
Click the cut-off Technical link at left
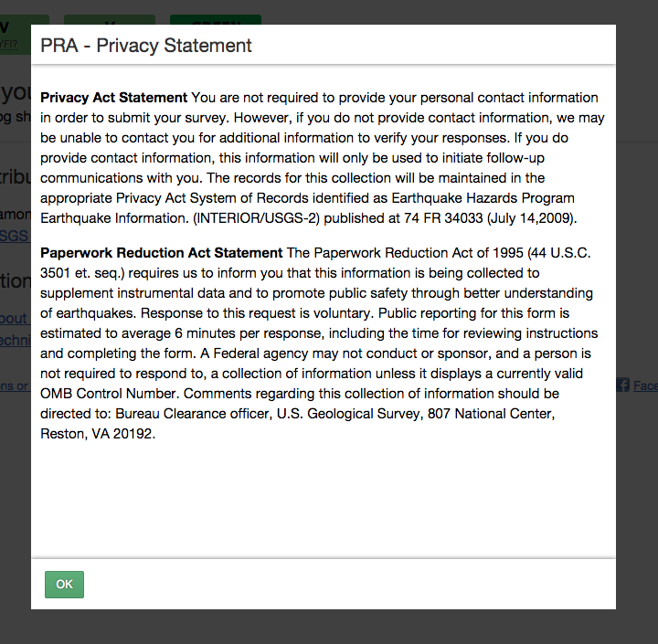[15, 340]
